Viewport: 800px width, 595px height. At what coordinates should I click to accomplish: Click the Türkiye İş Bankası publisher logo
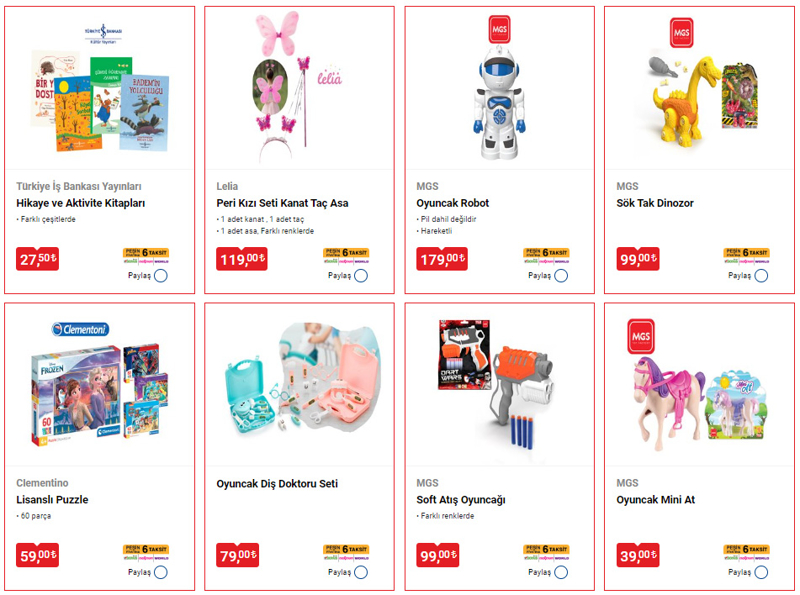coord(104,34)
